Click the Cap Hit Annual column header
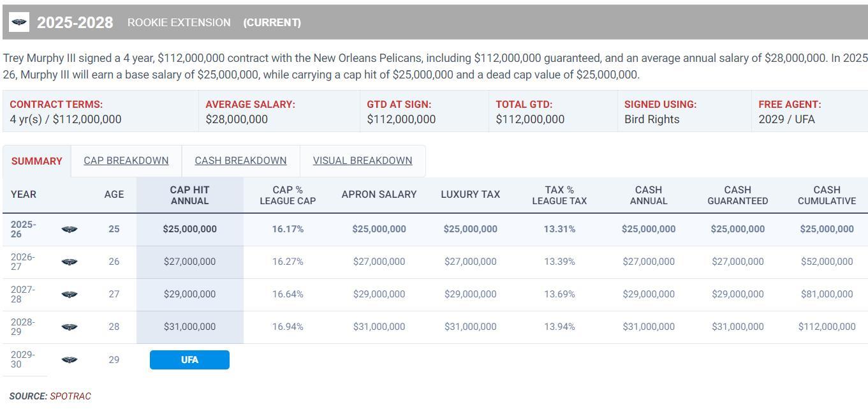The width and height of the screenshot is (868, 409). pyautogui.click(x=189, y=195)
